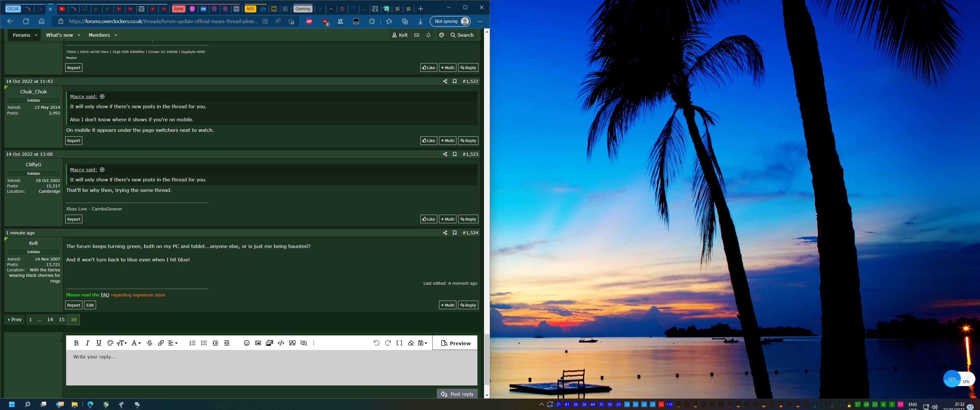
Task: Open the FAQ link in signature
Action: (x=105, y=295)
